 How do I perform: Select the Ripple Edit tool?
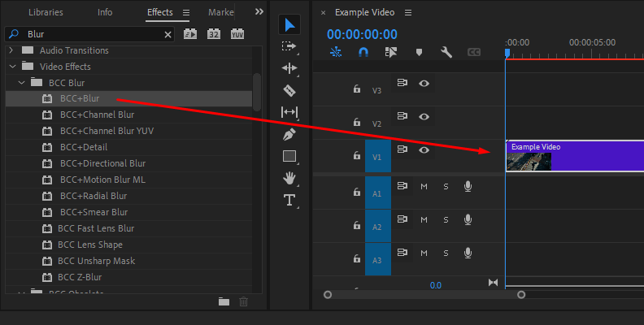tap(289, 68)
